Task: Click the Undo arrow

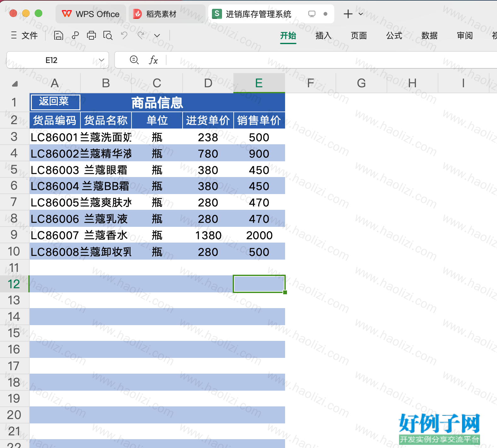Action: [124, 36]
